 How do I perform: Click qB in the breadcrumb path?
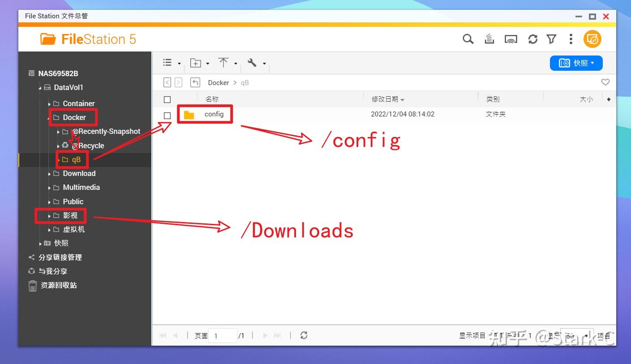245,83
